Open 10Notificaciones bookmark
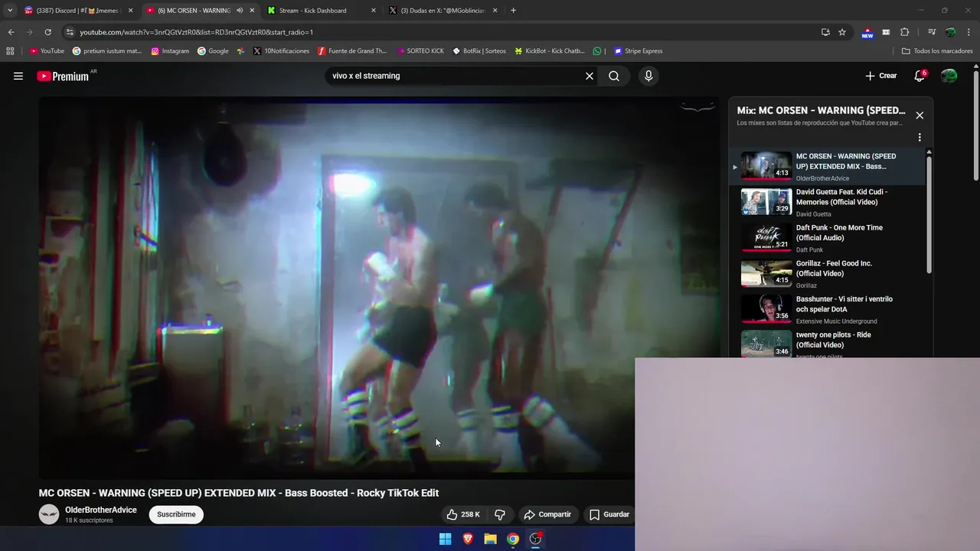The image size is (980, 551). (281, 51)
